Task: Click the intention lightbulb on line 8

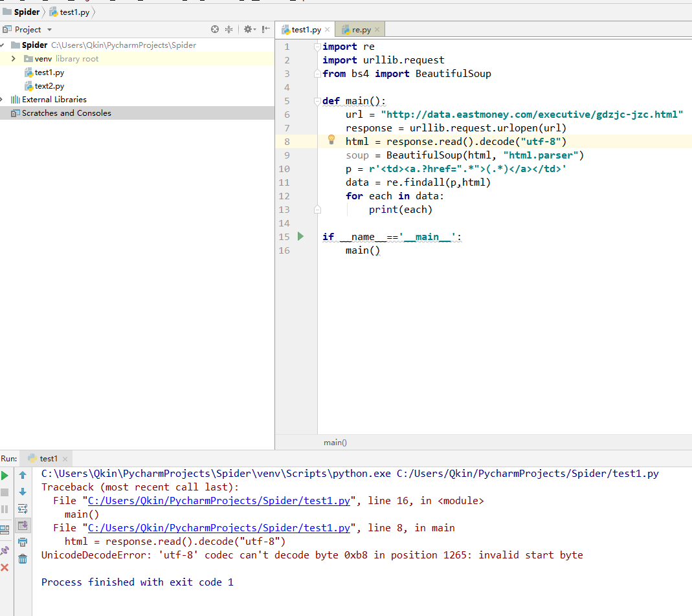Action: pyautogui.click(x=331, y=140)
